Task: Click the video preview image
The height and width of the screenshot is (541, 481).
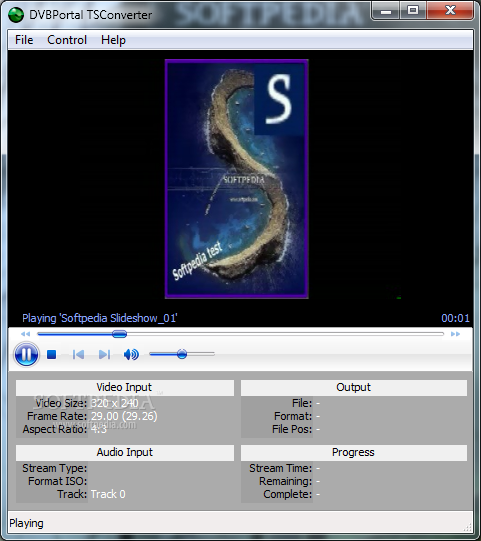Action: [237, 179]
